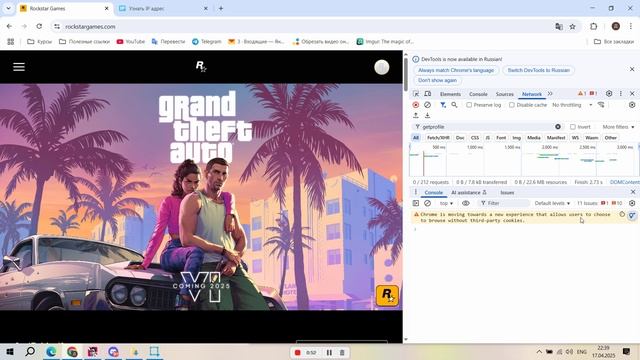Select the WS request type filter
Screen dimensions: 640x360
click(x=575, y=138)
